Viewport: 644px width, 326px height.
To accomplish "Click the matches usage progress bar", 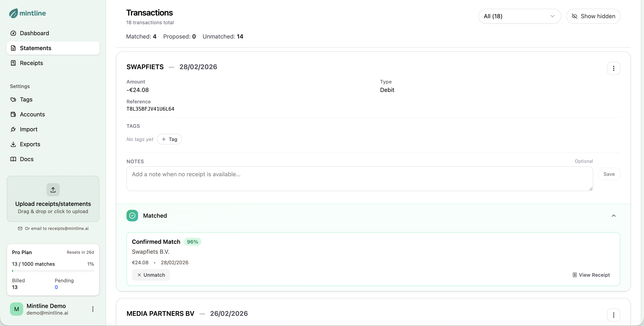I will [53, 271].
